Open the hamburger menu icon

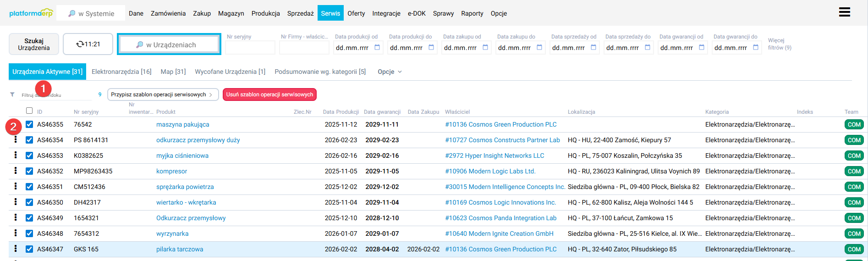click(844, 12)
